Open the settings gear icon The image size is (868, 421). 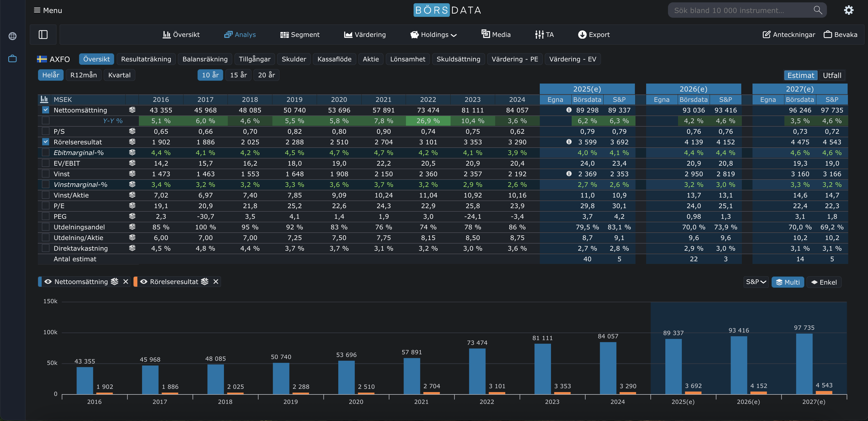coord(849,10)
